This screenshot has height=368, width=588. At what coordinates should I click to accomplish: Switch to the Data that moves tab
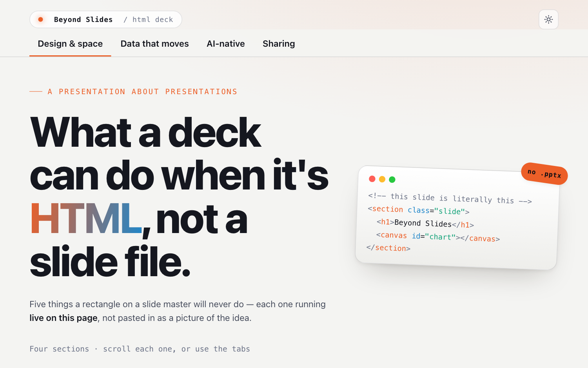point(154,44)
